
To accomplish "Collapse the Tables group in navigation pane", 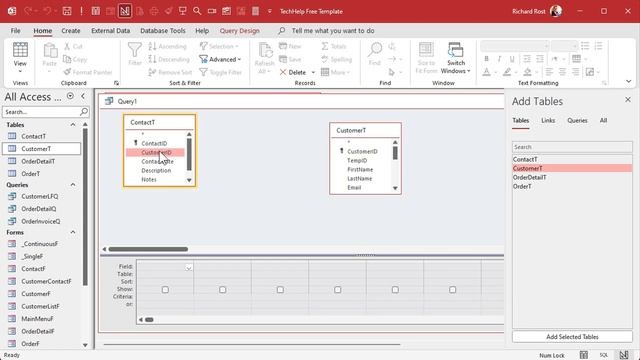I will [x=73, y=124].
